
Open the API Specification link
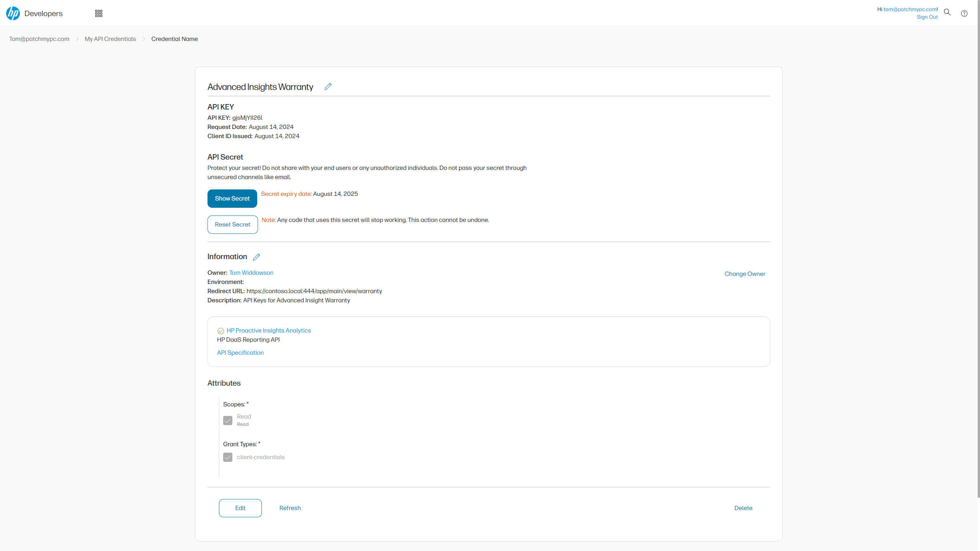240,353
